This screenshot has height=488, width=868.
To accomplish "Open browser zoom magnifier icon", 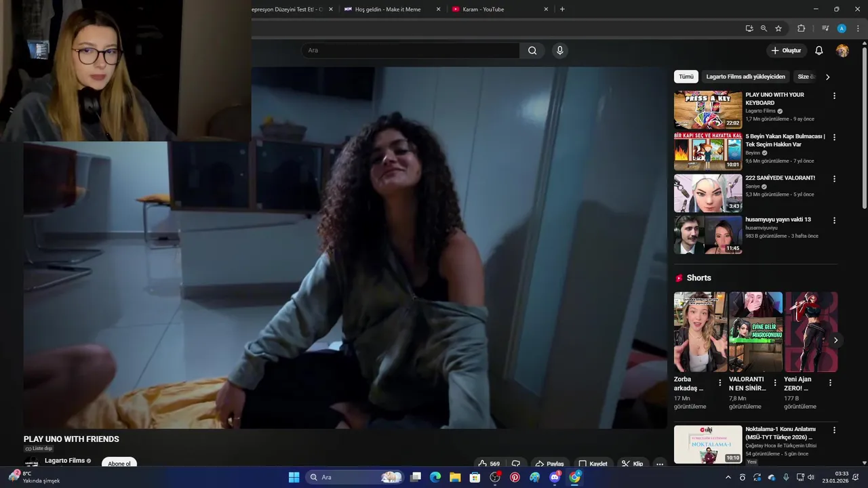I will 764,28.
